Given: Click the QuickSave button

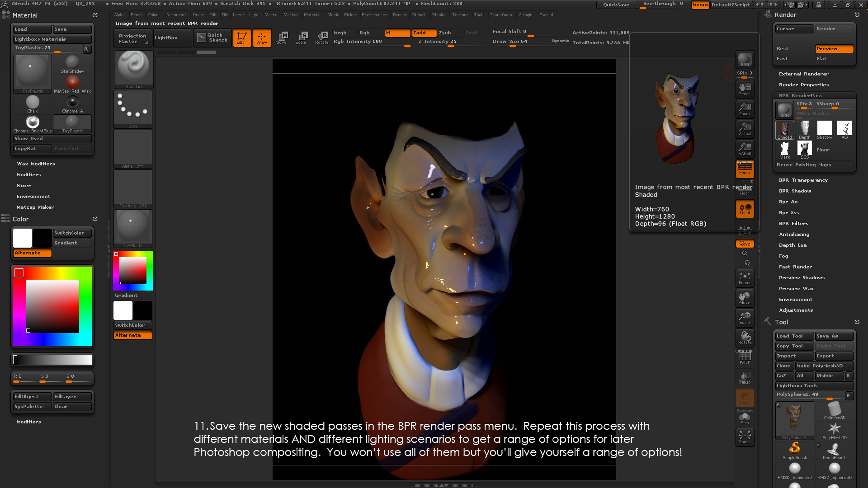Looking at the screenshot, I should click(616, 5).
